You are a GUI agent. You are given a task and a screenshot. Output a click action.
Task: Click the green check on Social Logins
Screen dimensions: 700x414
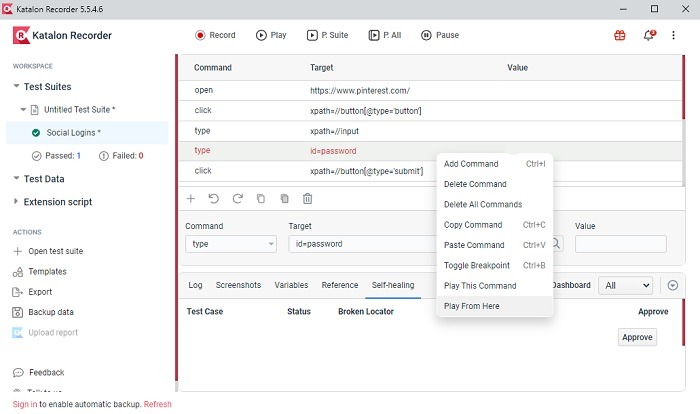click(x=36, y=133)
